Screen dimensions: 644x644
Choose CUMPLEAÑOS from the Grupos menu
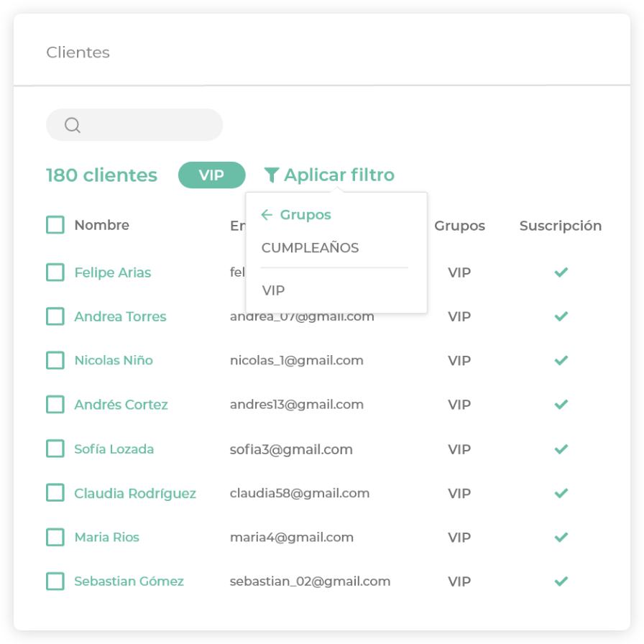310,248
